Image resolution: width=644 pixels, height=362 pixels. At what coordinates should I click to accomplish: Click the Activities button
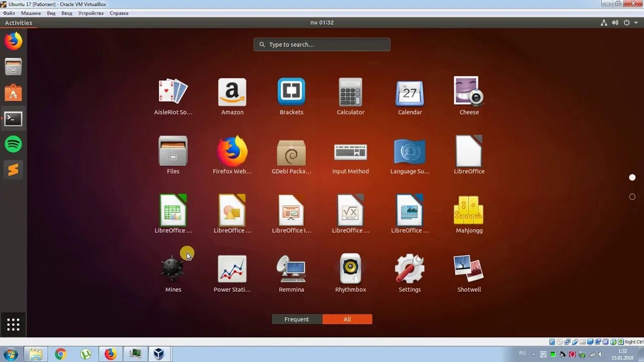pyautogui.click(x=19, y=23)
